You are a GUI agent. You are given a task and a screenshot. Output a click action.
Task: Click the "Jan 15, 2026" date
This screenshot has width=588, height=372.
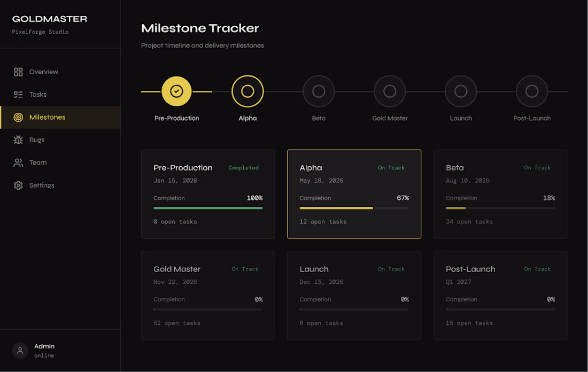(x=175, y=180)
